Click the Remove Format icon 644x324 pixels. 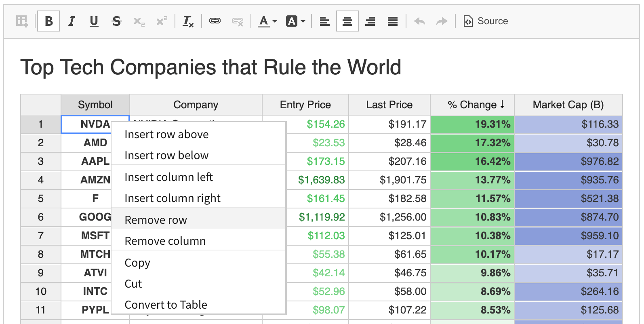188,21
